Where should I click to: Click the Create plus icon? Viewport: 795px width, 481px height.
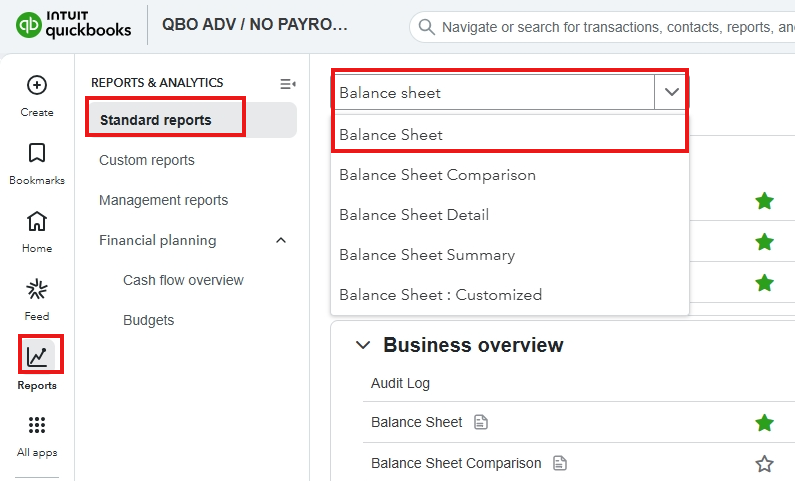[37, 86]
